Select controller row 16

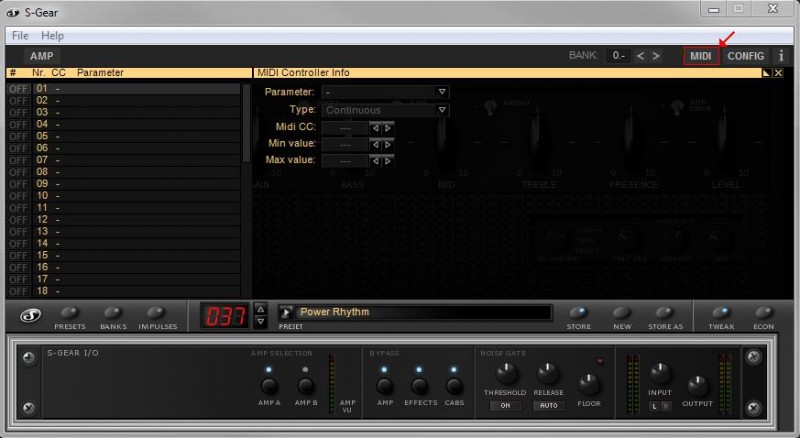tap(136, 267)
